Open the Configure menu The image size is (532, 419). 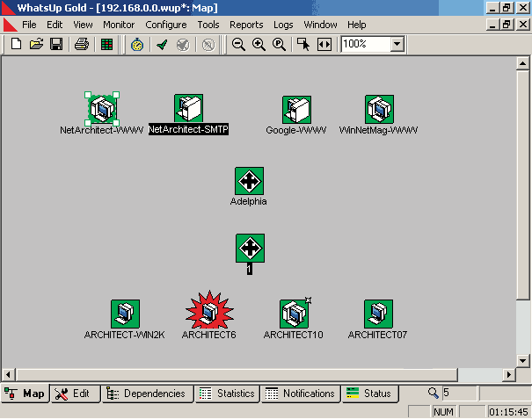[166, 25]
